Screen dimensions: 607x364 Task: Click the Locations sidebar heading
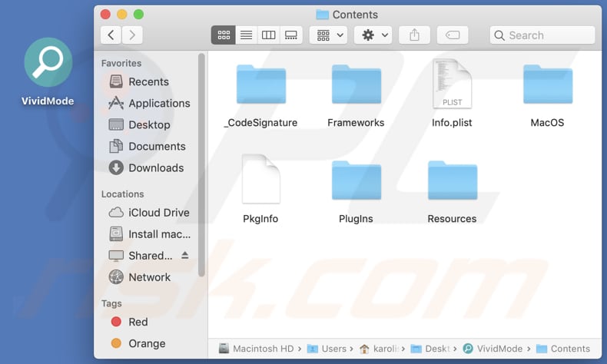[x=122, y=194]
